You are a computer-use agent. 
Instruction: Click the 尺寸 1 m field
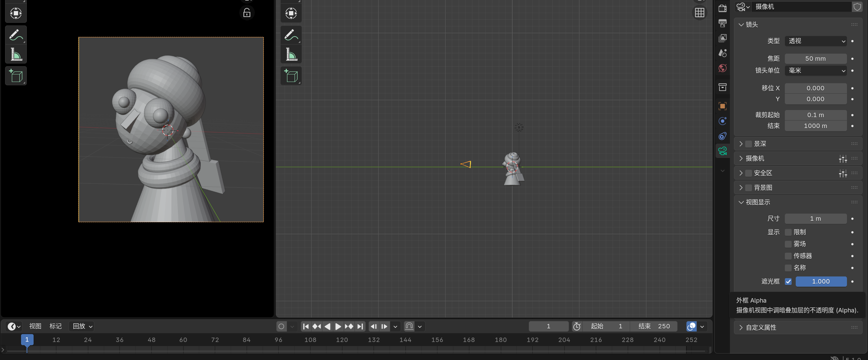pos(815,218)
